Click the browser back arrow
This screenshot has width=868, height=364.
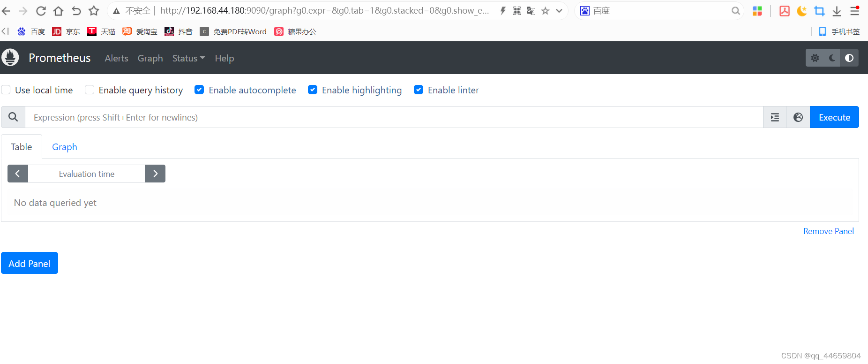tap(6, 11)
